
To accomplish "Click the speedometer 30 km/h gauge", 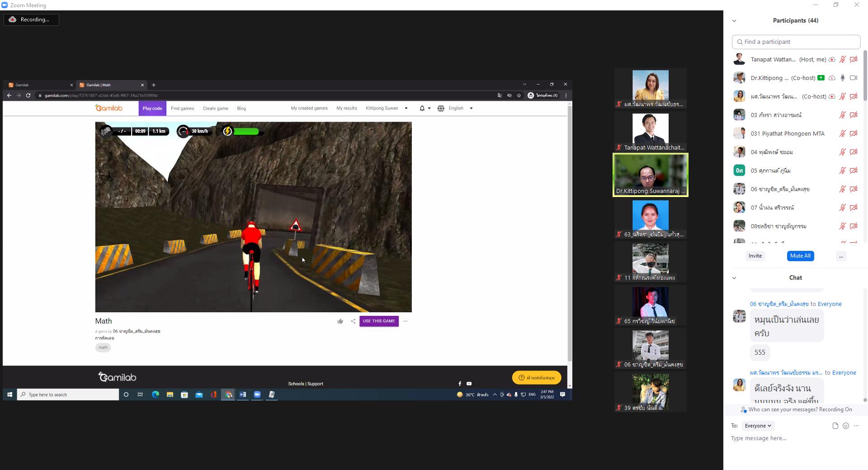I will click(193, 132).
